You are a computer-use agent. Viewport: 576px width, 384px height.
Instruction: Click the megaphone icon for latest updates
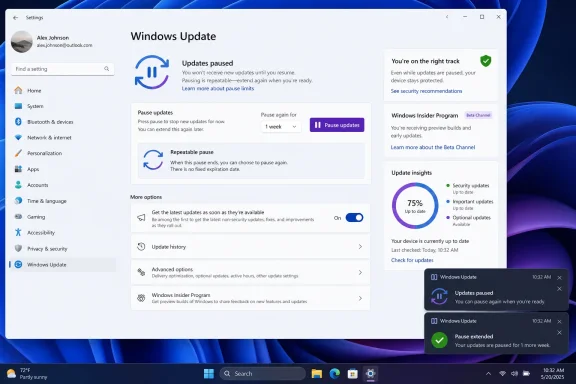(141, 218)
